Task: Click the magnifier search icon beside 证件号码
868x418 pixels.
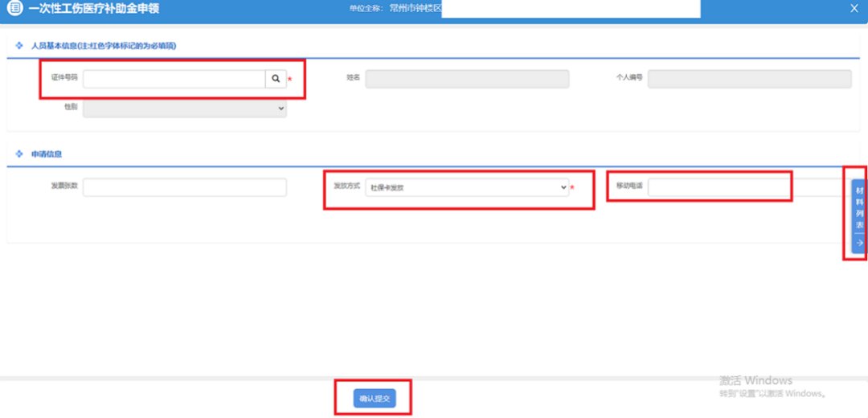Action: [276, 79]
